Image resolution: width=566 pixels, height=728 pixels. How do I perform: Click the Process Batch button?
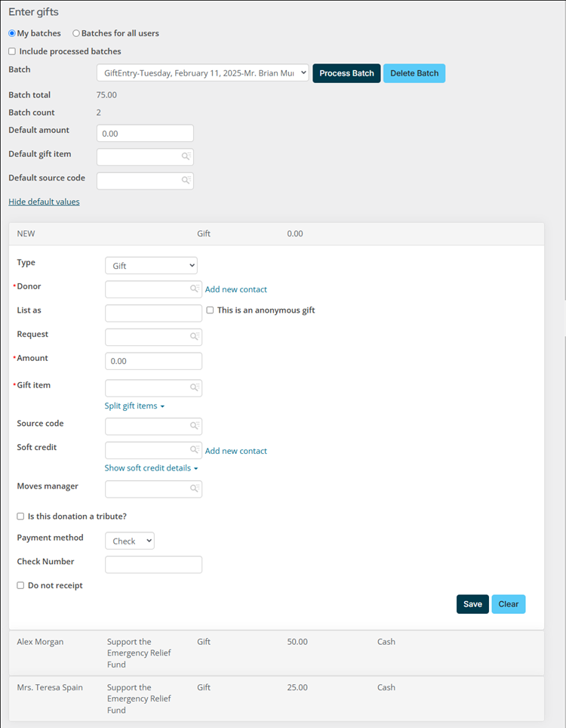click(x=346, y=73)
